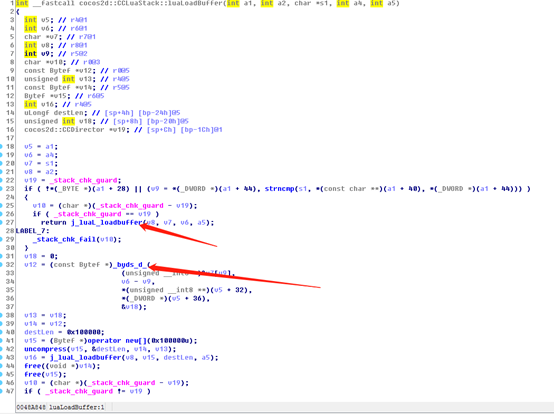Select the _byds_d_ function call
This screenshot has width=554, height=414.
click(129, 265)
